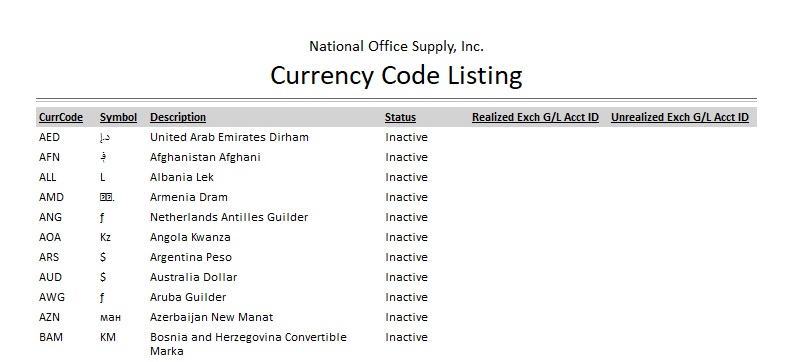Click Realized Exch G/L Acct ID header
Screen dimensions: 789x362
pos(535,117)
